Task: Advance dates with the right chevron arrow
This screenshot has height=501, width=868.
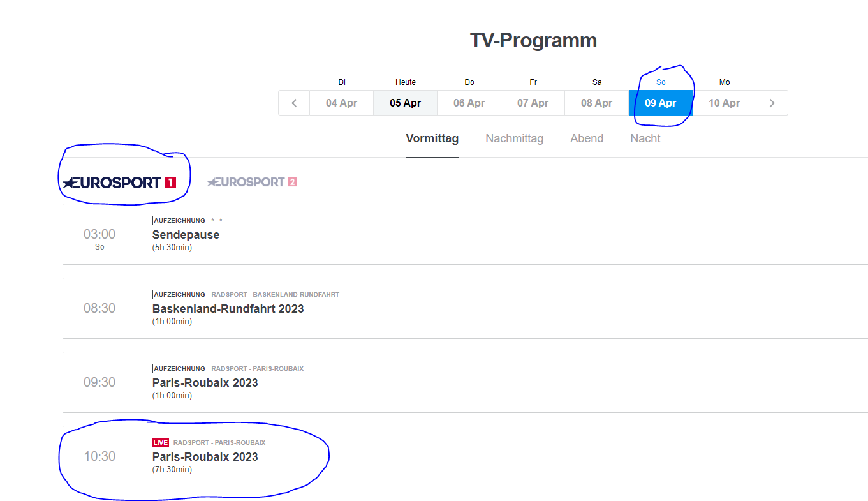Action: (772, 103)
